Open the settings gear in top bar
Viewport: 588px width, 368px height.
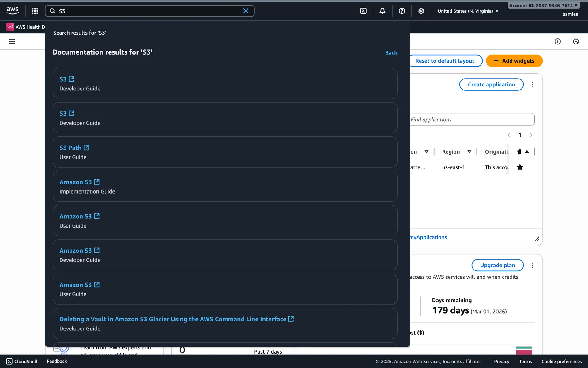pos(421,11)
